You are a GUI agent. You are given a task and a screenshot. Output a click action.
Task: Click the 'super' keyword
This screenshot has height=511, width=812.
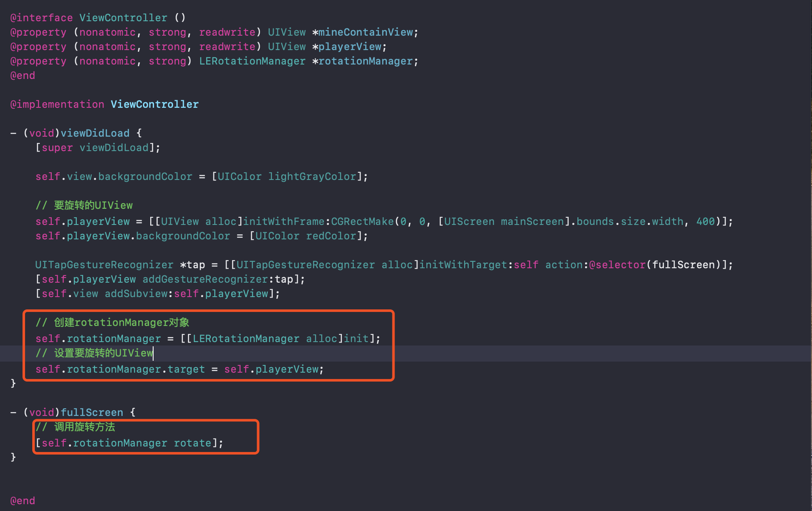[57, 148]
